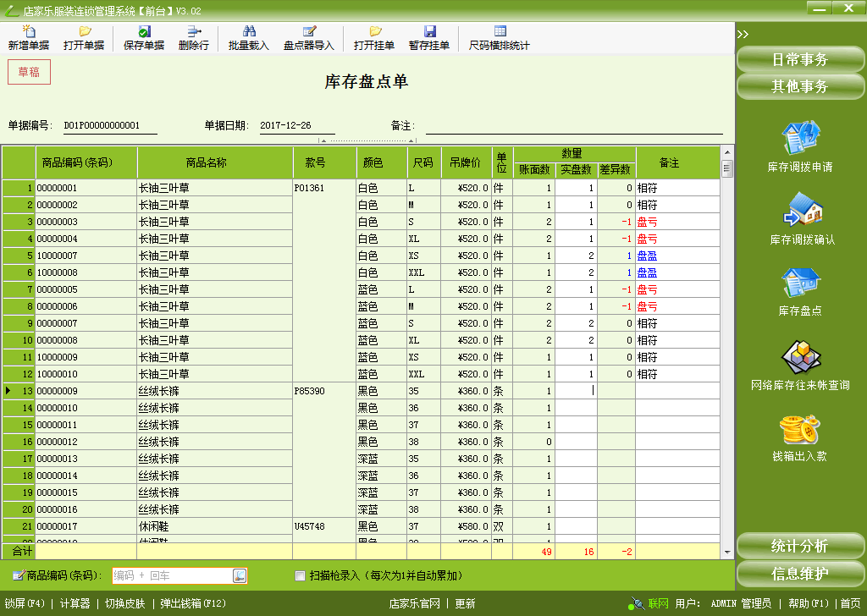Click 切换皮肤 to change the skin

(x=125, y=603)
